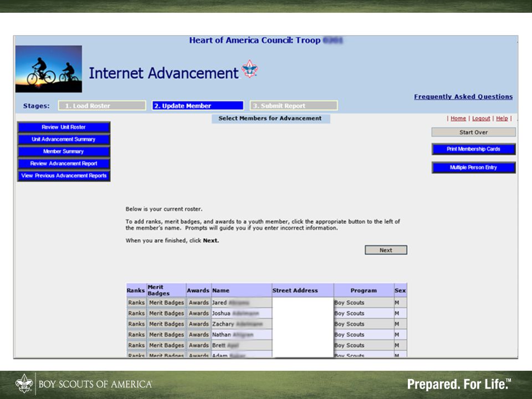Click the BSA fleur-de-lis logo beside Internet Advancement

click(x=250, y=69)
